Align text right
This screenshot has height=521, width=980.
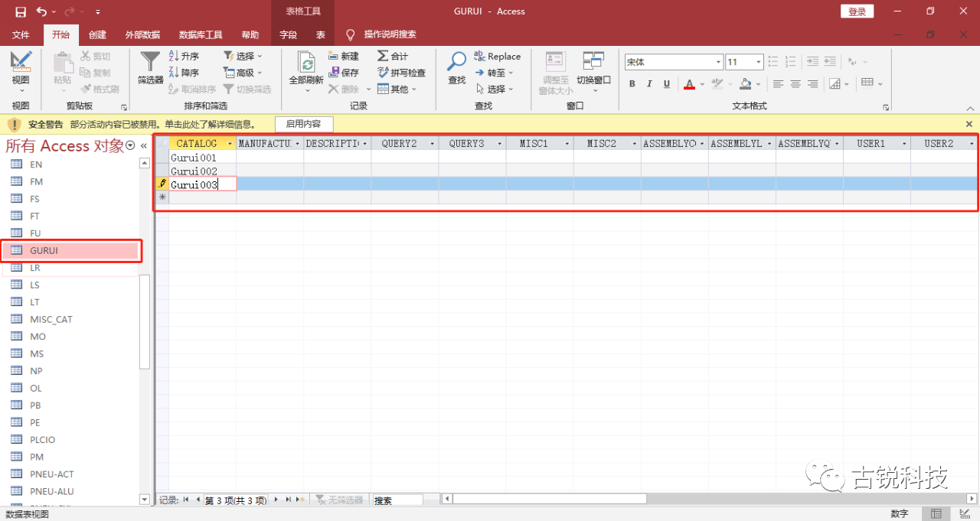[813, 84]
